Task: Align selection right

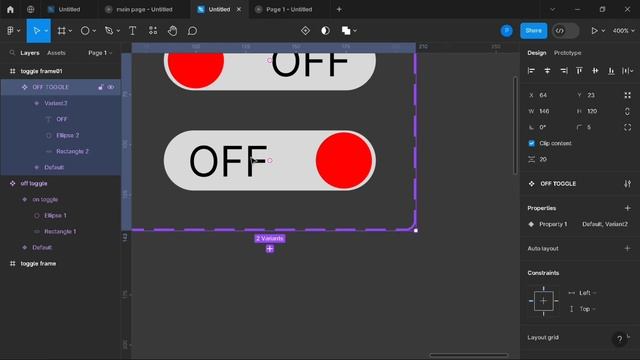Action: pos(563,71)
